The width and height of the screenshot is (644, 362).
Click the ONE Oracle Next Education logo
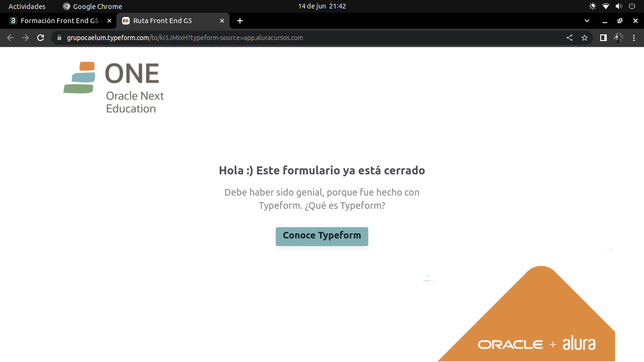pos(114,88)
